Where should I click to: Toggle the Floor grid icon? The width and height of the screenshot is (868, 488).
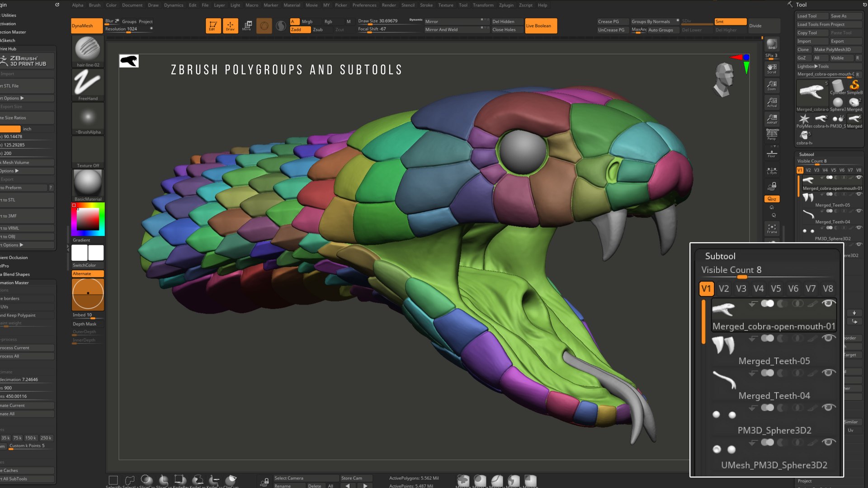pyautogui.click(x=772, y=154)
